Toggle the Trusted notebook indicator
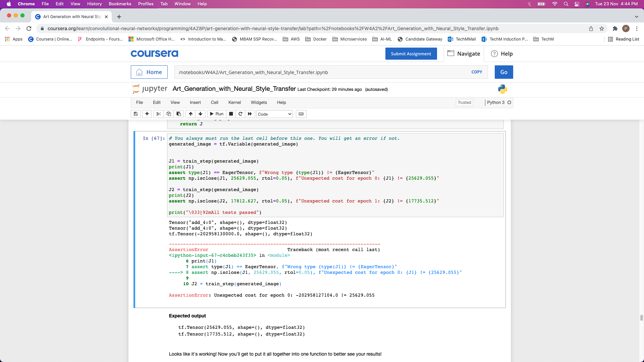 point(464,103)
